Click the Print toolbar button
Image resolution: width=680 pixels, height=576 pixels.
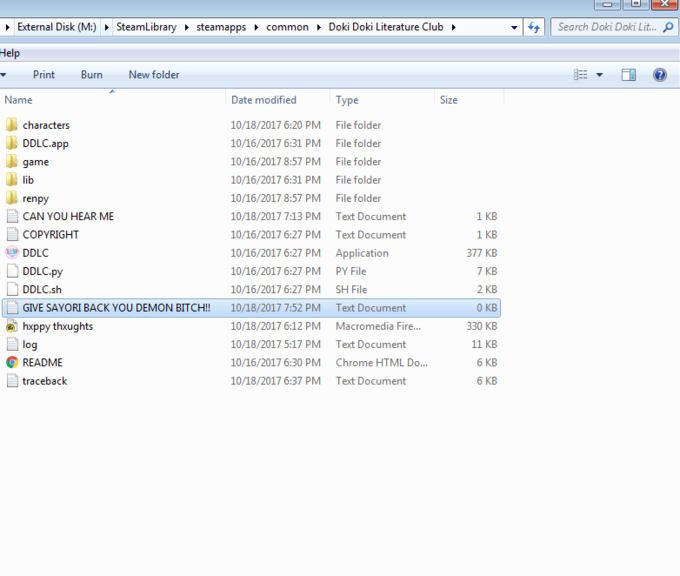point(44,75)
